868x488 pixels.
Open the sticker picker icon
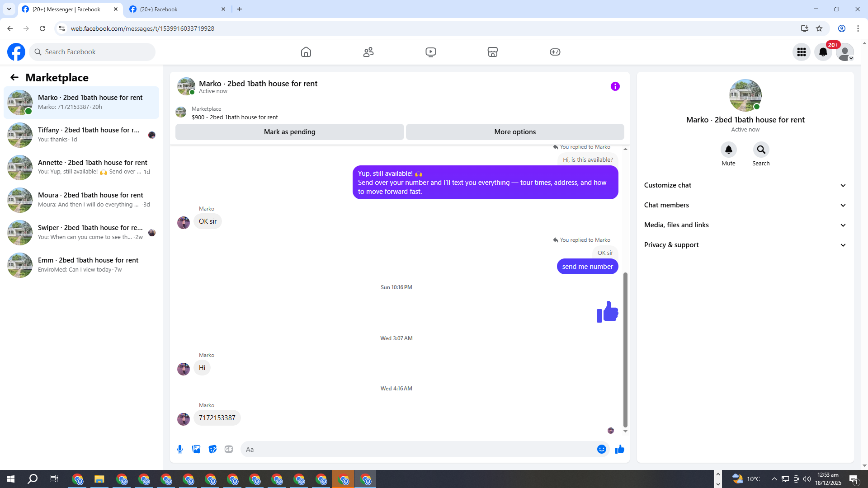tap(212, 449)
